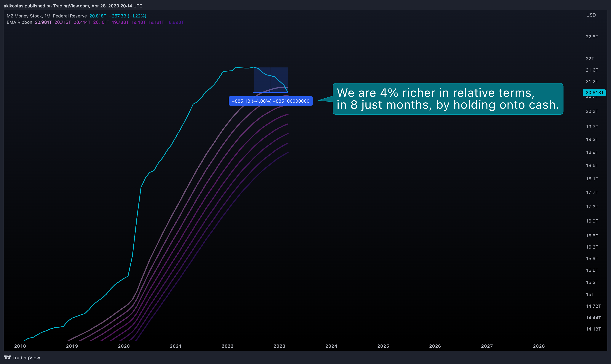Image resolution: width=611 pixels, height=364 pixels.
Task: Click the 2023 time axis label
Action: point(279,346)
